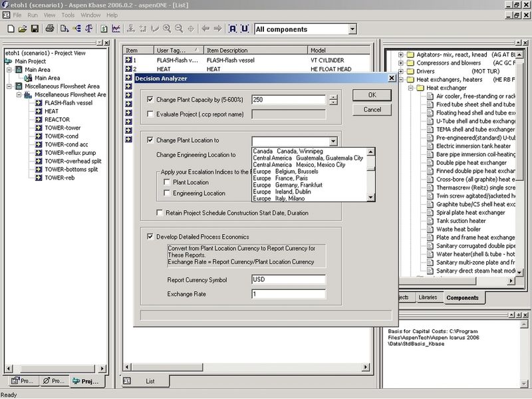532x399 pixels.
Task: Click the Save disk toolbar icon
Action: [x=34, y=29]
